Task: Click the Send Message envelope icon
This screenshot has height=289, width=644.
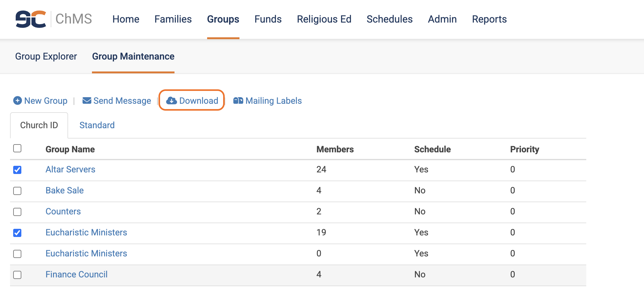Action: click(87, 101)
